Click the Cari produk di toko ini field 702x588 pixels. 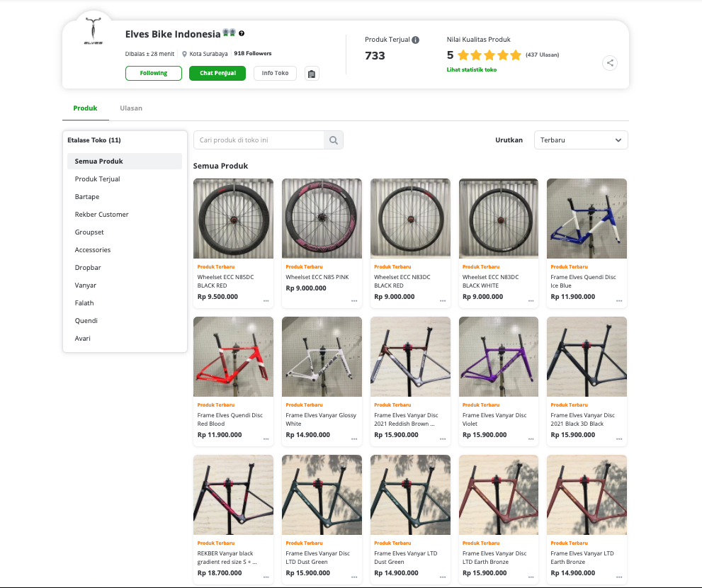click(259, 140)
